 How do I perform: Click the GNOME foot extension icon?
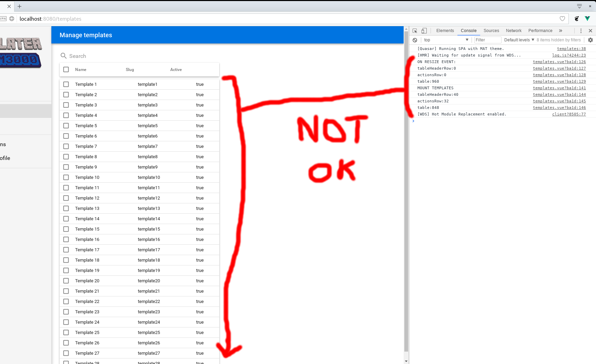pyautogui.click(x=577, y=19)
